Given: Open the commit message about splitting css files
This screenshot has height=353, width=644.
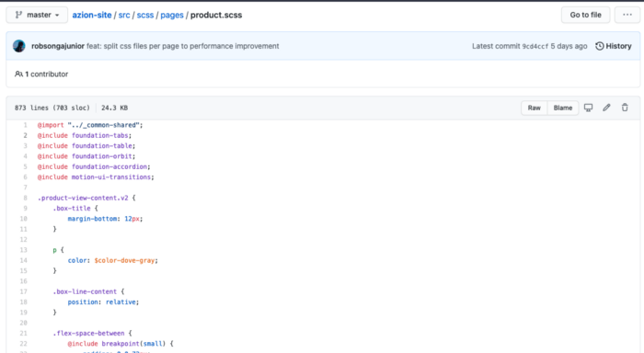Looking at the screenshot, I should pyautogui.click(x=183, y=46).
